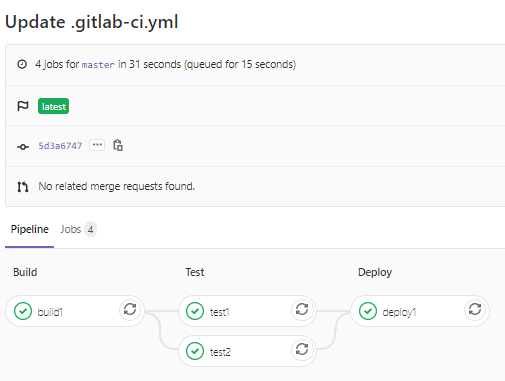Viewport: 505px width, 381px height.
Task: Copy commit SHA to clipboard
Action: [118, 145]
